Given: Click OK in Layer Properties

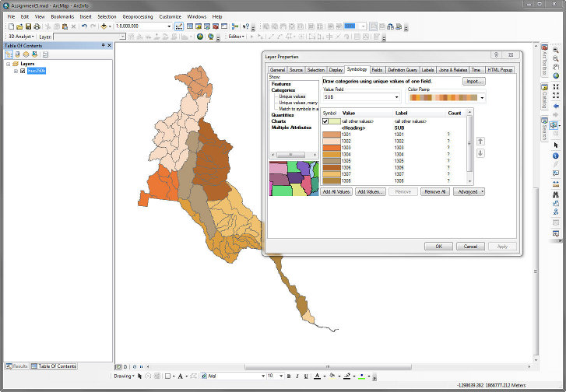Looking at the screenshot, I should tap(438, 247).
